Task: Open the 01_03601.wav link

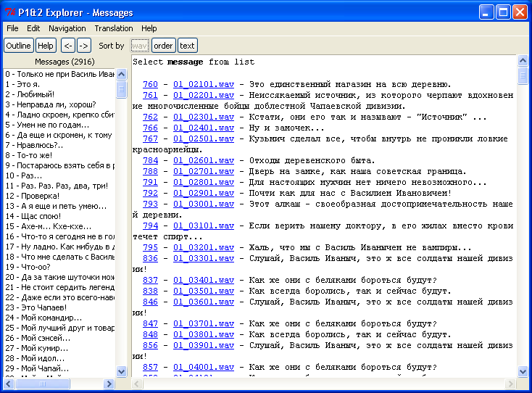Action: [x=204, y=302]
